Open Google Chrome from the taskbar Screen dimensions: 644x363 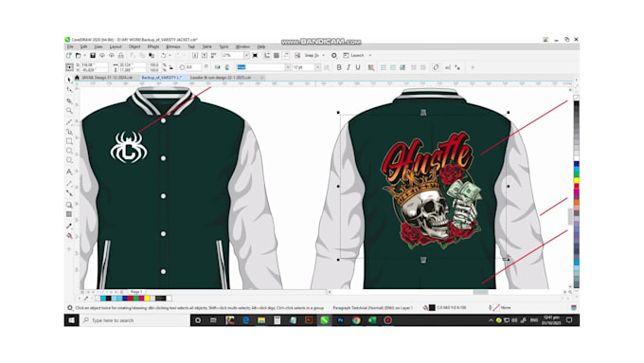[356, 320]
